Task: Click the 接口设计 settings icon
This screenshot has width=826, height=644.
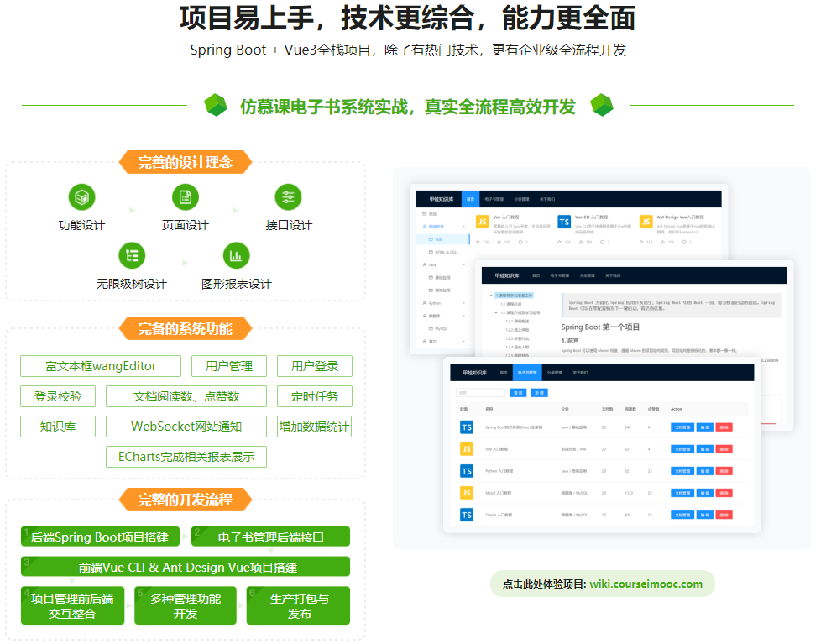Action: [287, 196]
